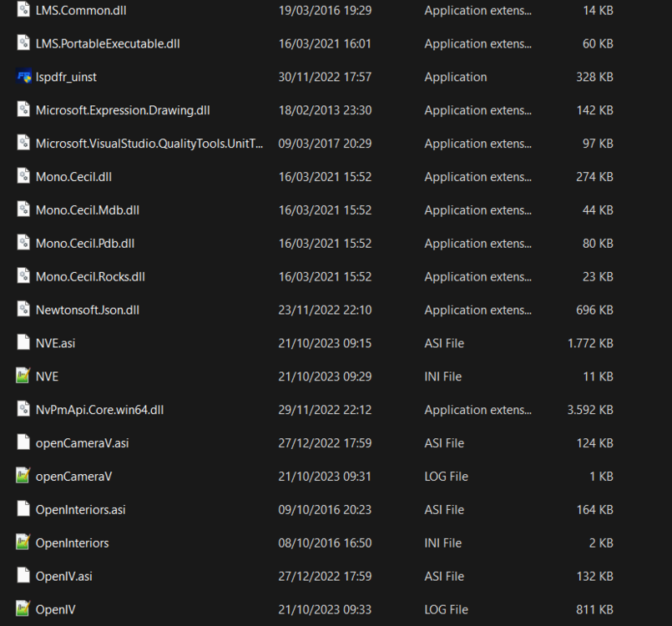Click the Mono.Cecil.Rocks.dll file name
The height and width of the screenshot is (626, 672).
[x=90, y=277]
